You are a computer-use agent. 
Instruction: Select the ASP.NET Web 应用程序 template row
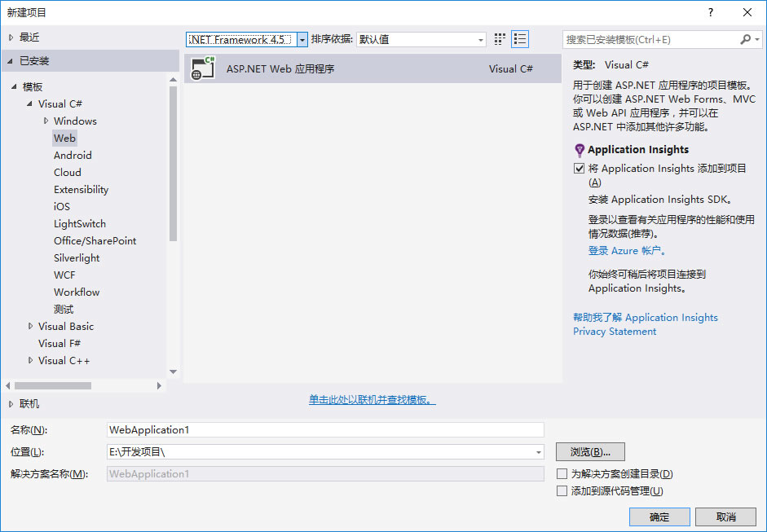pyautogui.click(x=372, y=68)
